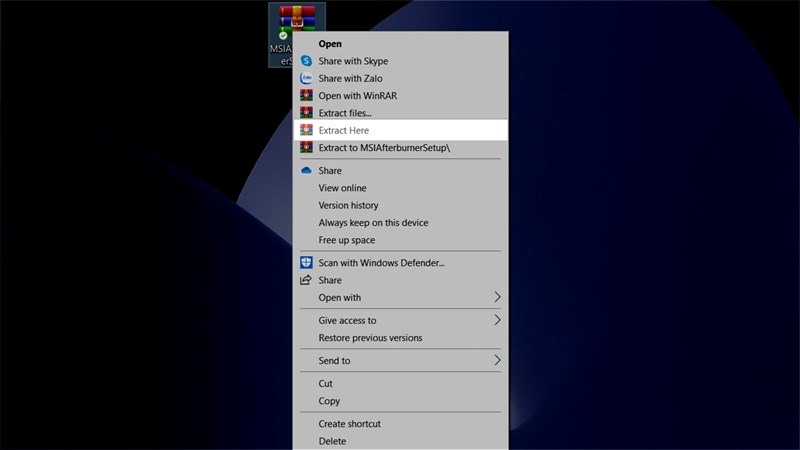Open the Open with menu entry

click(401, 298)
